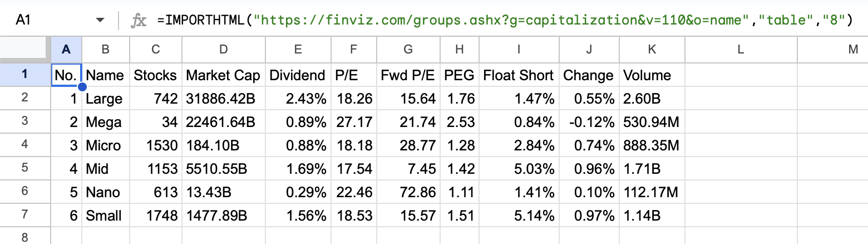This screenshot has height=244, width=868.
Task: Select the Volume cell showing 888.35M
Action: [x=652, y=145]
